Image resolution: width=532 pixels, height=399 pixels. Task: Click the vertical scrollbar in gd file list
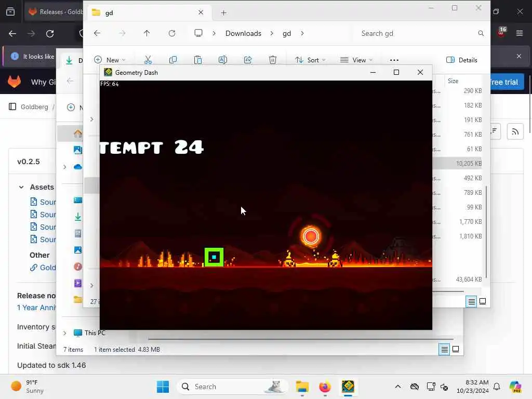[x=486, y=232]
